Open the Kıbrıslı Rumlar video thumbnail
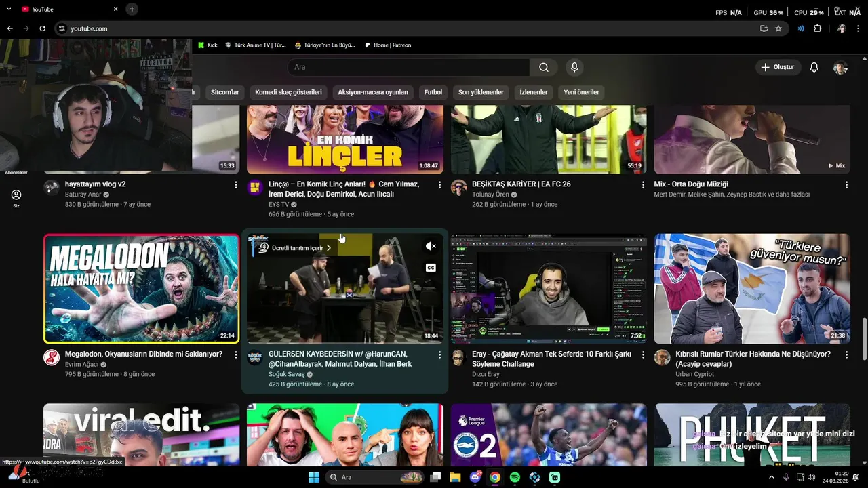 tap(752, 289)
